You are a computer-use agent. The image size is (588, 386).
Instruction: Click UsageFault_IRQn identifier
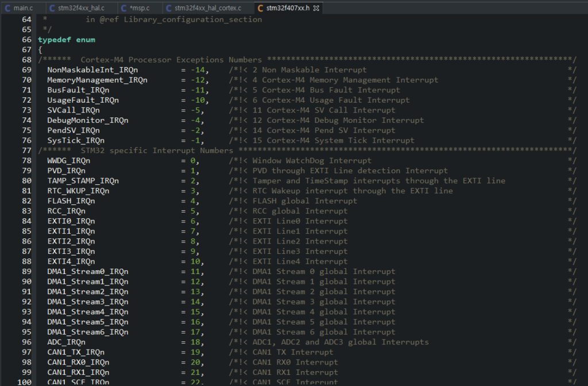(x=83, y=100)
